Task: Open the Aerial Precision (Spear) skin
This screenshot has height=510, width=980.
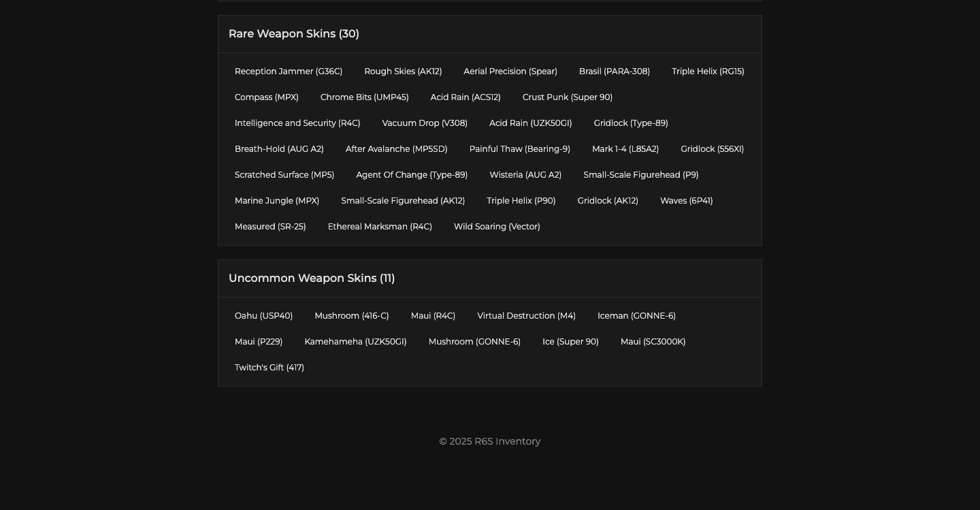Action: tap(510, 71)
